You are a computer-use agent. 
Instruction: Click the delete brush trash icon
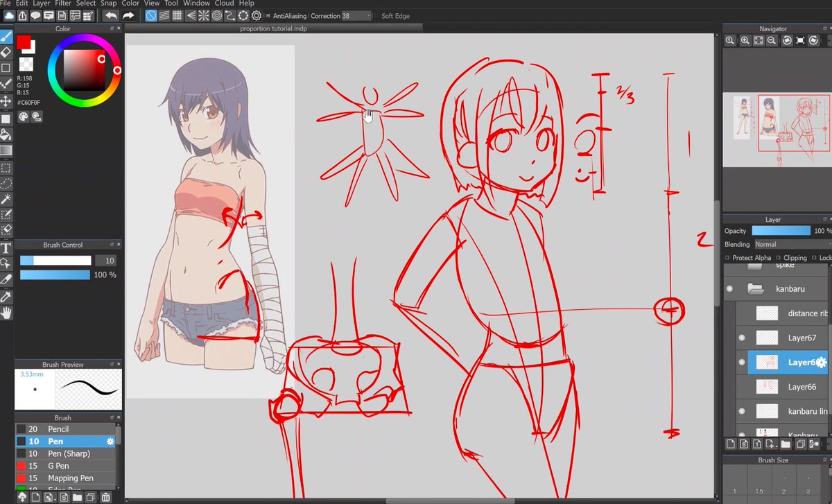coord(105,497)
